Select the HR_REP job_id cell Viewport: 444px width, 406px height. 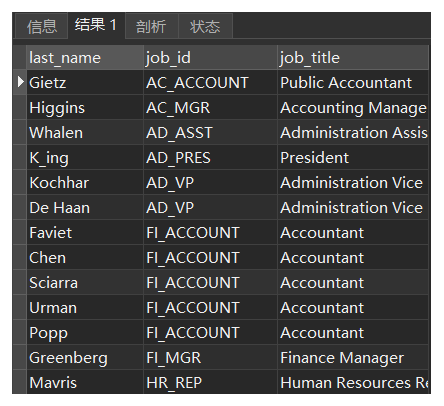(210, 382)
